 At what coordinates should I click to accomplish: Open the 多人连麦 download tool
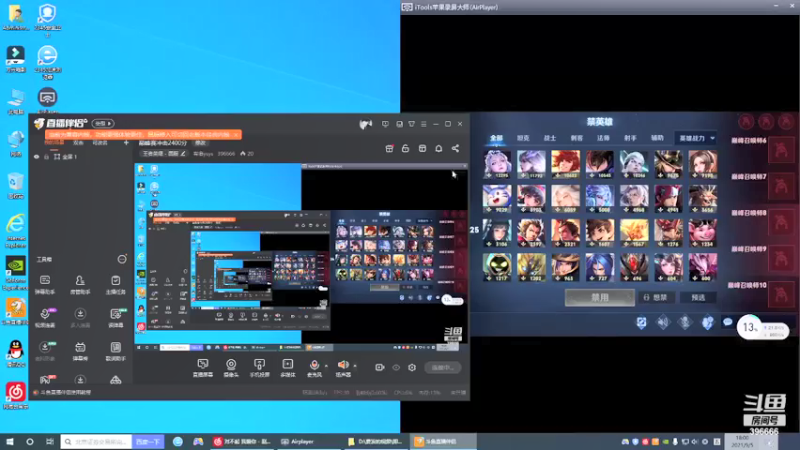(80, 318)
